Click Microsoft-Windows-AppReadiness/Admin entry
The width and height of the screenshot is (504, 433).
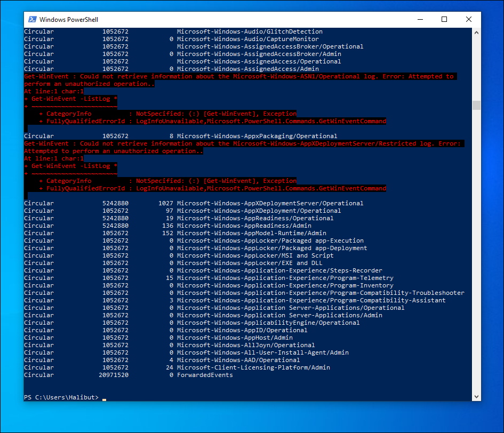pos(244,226)
